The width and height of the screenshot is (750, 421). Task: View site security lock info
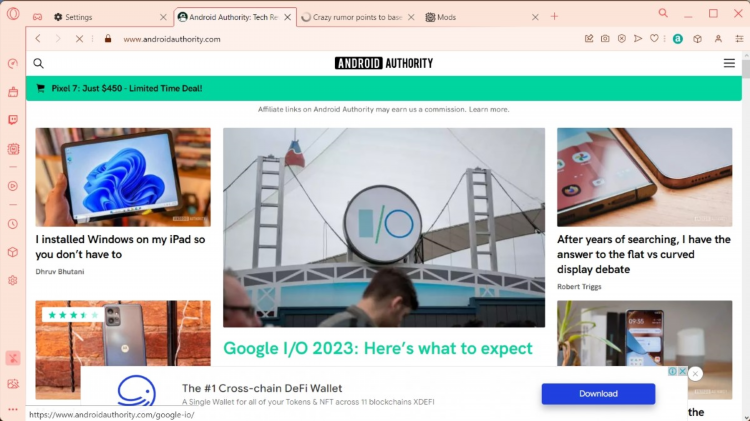pos(108,39)
